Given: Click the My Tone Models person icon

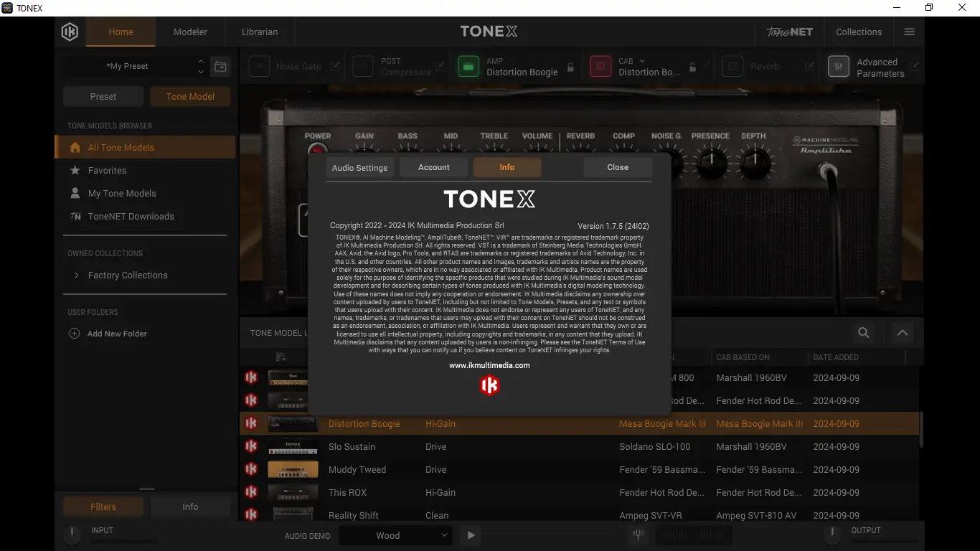Looking at the screenshot, I should [x=75, y=193].
